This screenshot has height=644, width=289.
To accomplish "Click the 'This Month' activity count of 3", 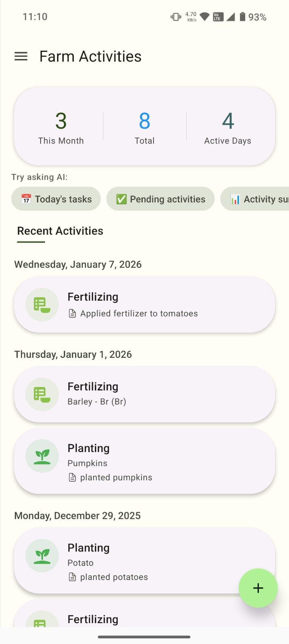I will (x=61, y=127).
